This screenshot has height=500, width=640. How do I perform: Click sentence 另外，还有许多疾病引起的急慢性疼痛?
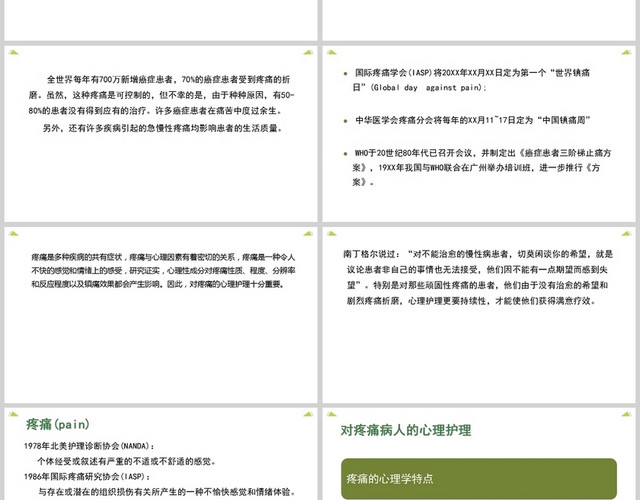click(x=163, y=128)
